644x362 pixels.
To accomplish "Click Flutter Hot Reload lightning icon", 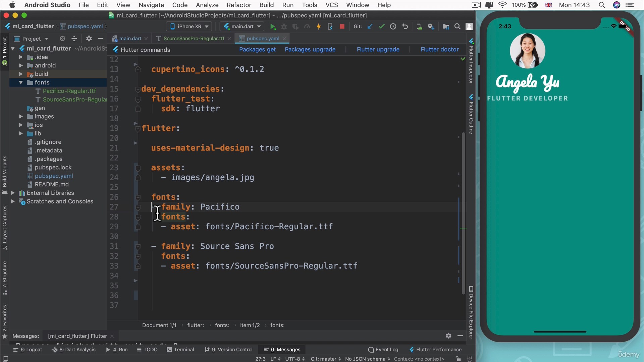I will pos(319,26).
